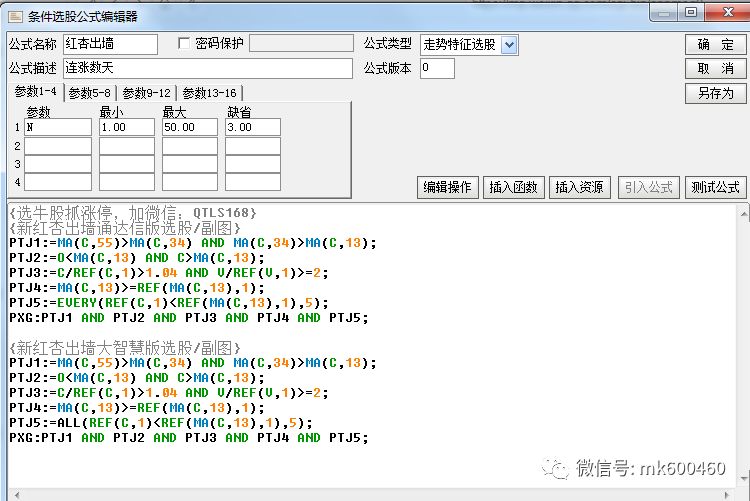Run 测试公式 to test the formula
Screen dimensions: 750x501
pos(716,187)
